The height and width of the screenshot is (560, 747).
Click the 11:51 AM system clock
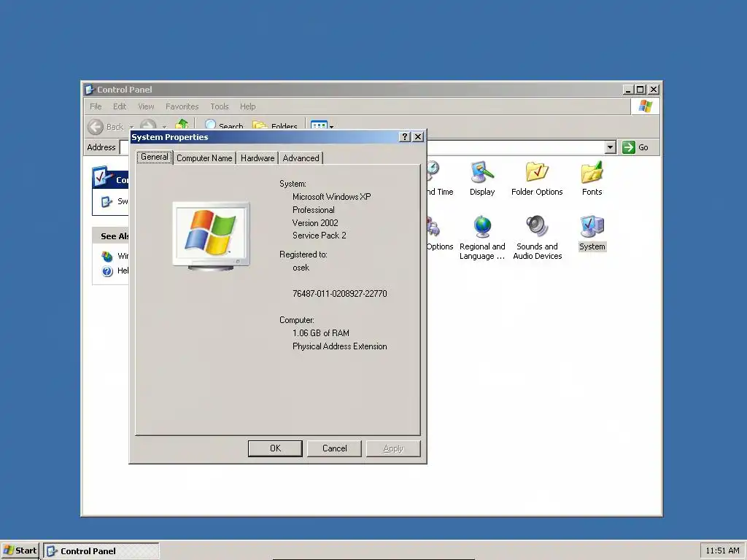click(722, 551)
